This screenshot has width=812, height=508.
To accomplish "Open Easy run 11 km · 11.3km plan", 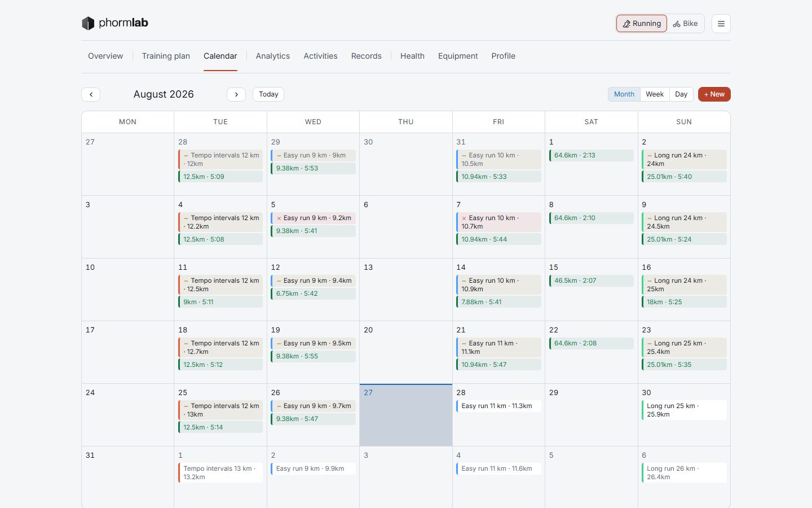I will (498, 406).
